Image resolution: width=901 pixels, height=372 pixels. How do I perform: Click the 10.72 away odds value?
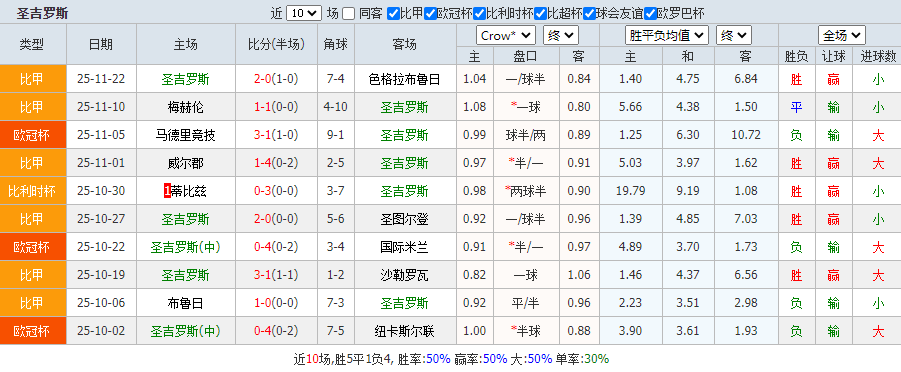(x=746, y=136)
